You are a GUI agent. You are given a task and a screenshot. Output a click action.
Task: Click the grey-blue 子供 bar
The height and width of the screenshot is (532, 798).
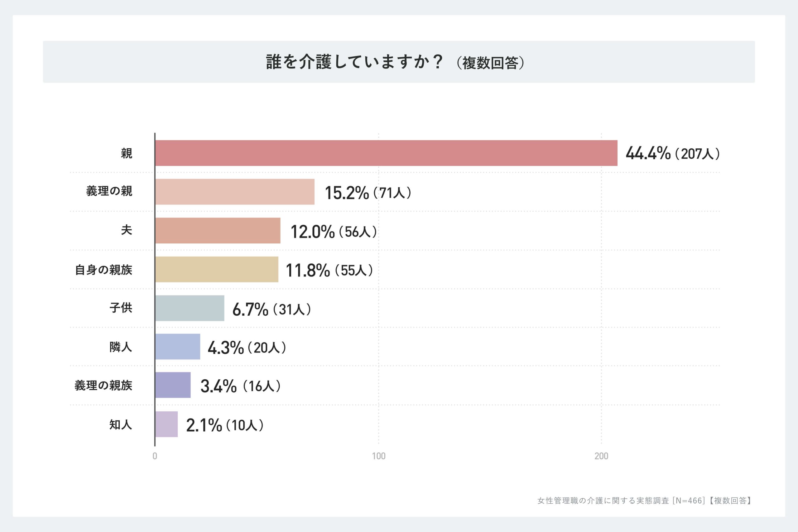click(x=190, y=308)
